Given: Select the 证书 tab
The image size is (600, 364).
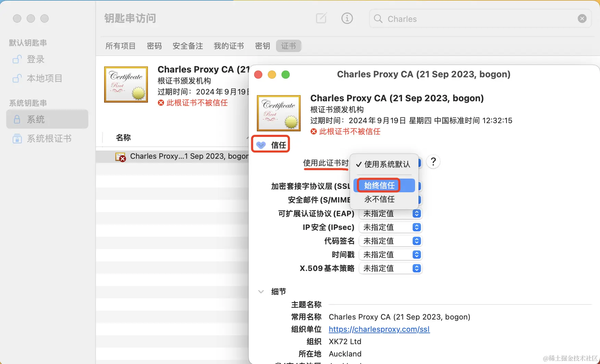Looking at the screenshot, I should (x=288, y=46).
